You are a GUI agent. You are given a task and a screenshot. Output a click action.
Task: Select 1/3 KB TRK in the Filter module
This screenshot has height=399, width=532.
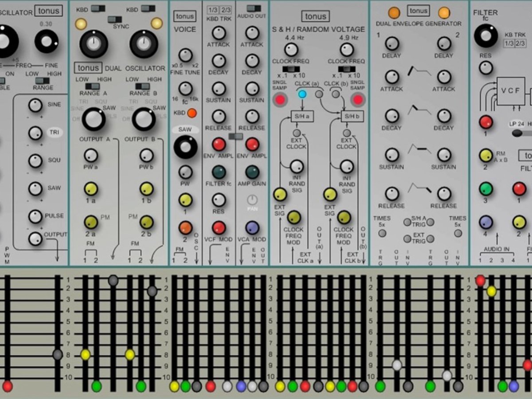point(509,43)
